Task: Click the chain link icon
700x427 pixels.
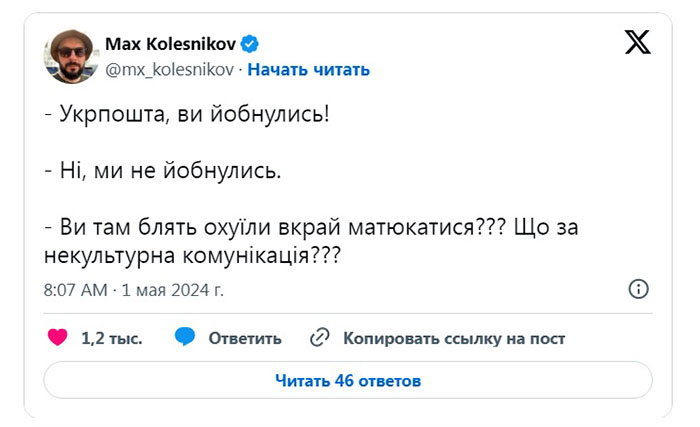Action: tap(320, 338)
